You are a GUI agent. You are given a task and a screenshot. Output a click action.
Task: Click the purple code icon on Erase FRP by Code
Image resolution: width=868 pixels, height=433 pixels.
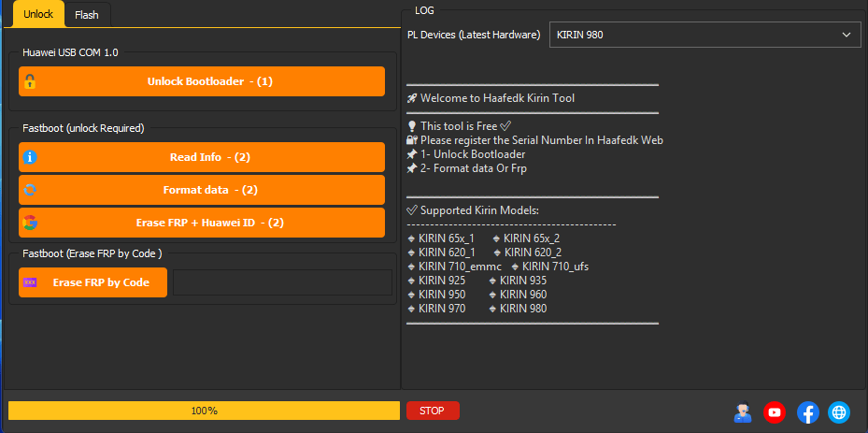pyautogui.click(x=31, y=282)
